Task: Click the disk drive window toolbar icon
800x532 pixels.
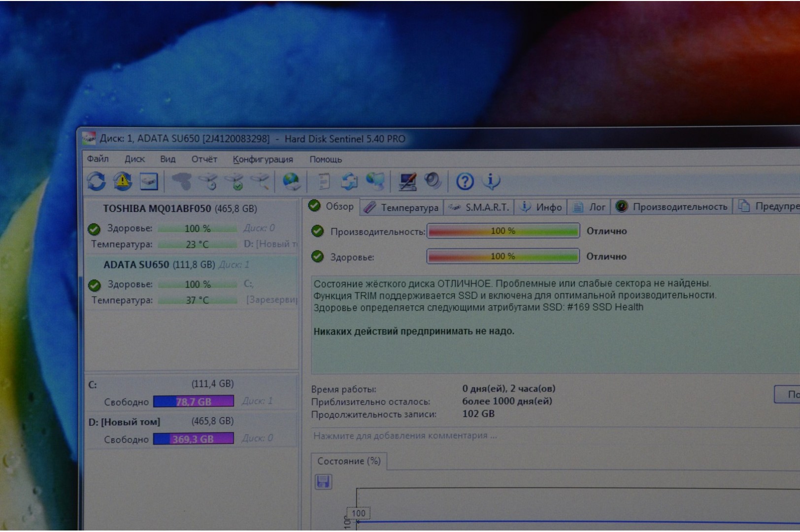Action: [149, 181]
